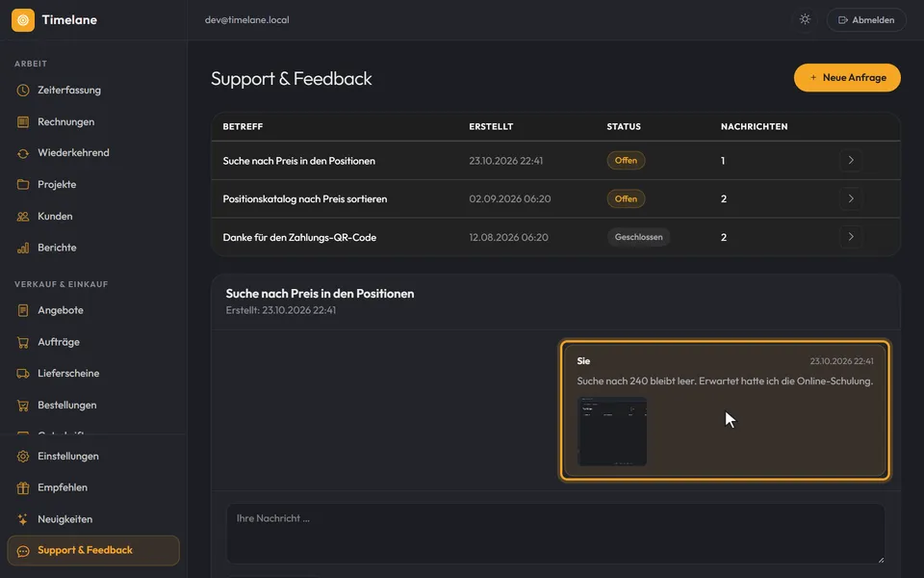924x578 pixels.
Task: Click the Neue Anfrage button
Action: coord(847,78)
